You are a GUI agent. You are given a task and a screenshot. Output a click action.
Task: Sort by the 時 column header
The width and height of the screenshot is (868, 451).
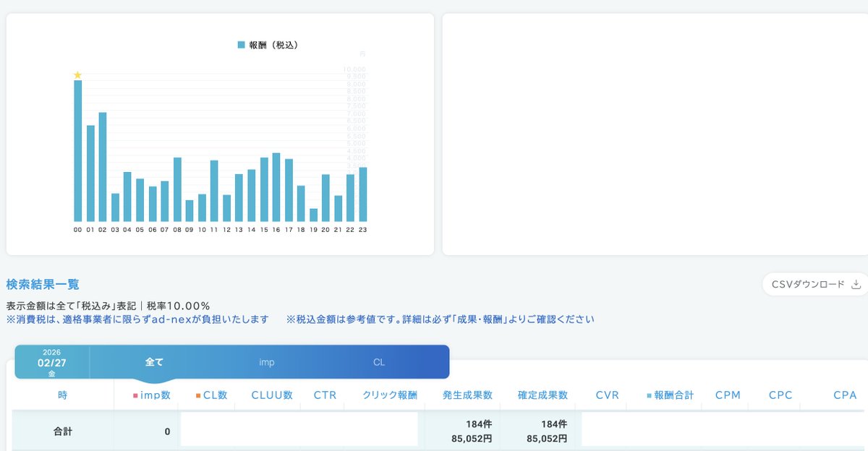pos(63,395)
